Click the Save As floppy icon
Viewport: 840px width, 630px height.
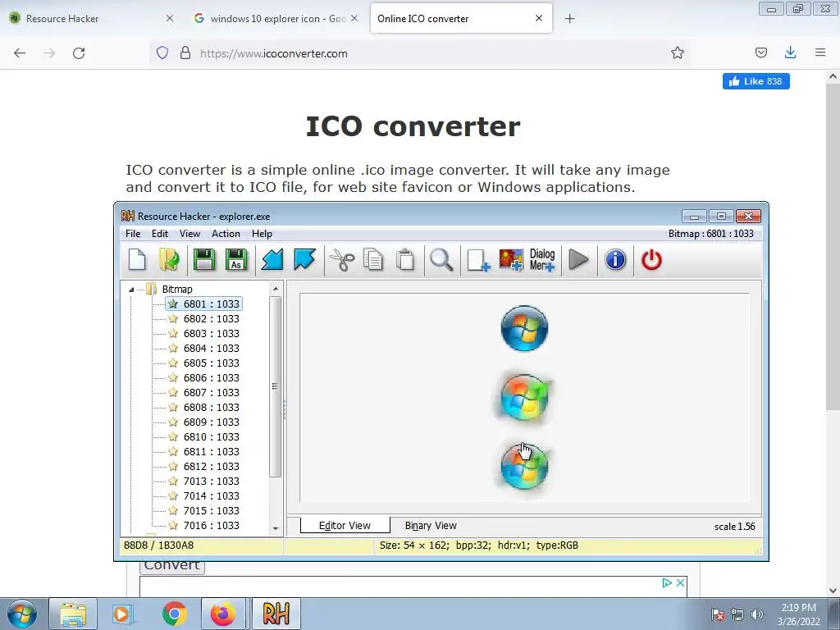coord(236,260)
